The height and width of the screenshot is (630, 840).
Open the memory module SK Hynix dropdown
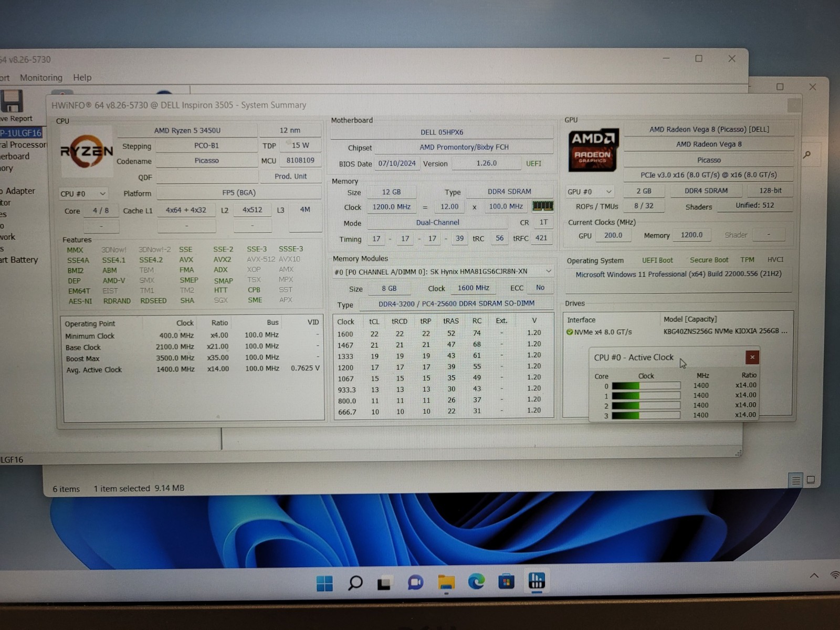(x=443, y=271)
